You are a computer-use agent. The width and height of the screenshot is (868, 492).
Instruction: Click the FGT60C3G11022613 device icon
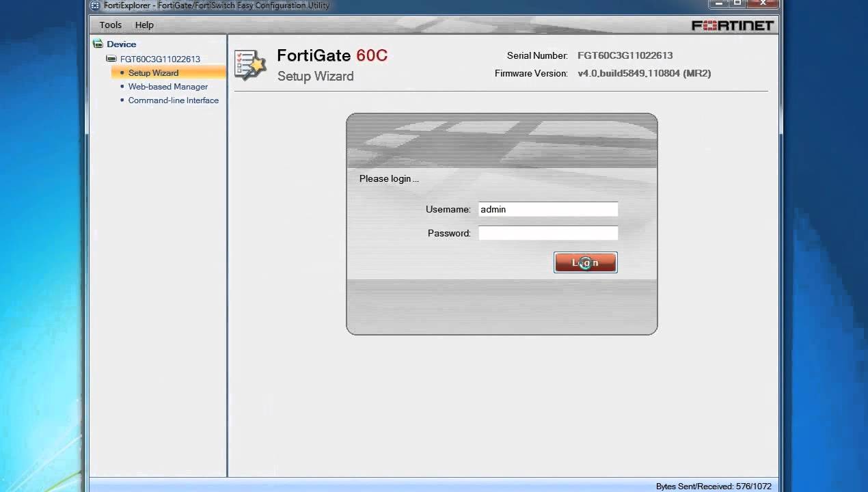(111, 59)
